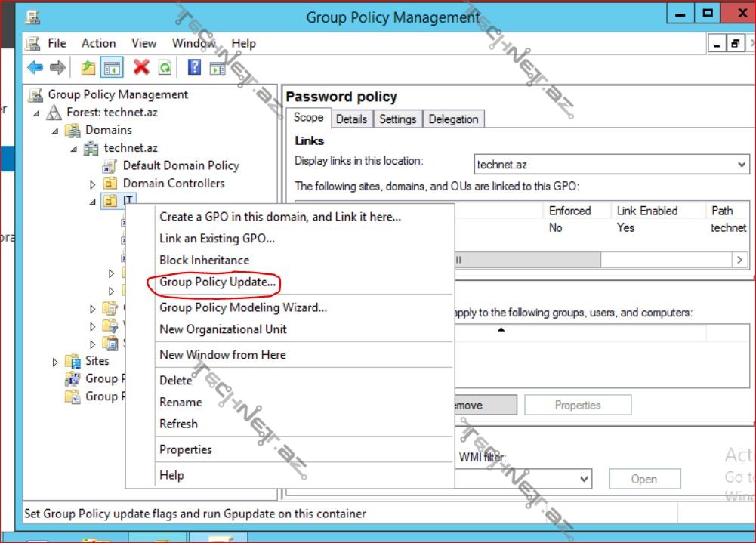This screenshot has height=543, width=756.
Task: Click the red X Delete toolbar icon
Action: [141, 68]
